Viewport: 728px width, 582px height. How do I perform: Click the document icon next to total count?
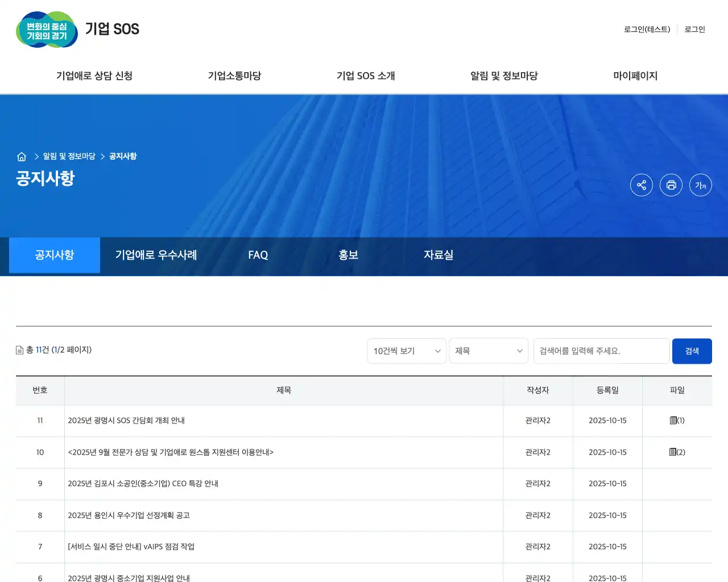[19, 350]
